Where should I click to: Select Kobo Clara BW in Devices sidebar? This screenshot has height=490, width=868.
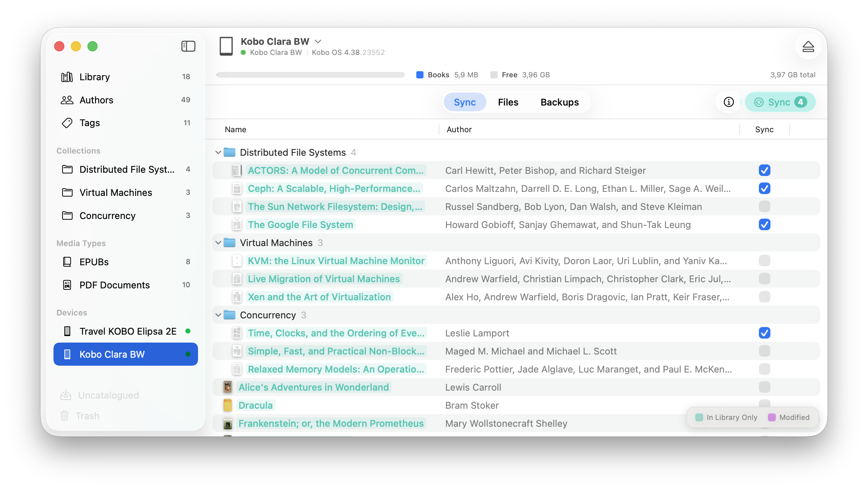click(126, 354)
